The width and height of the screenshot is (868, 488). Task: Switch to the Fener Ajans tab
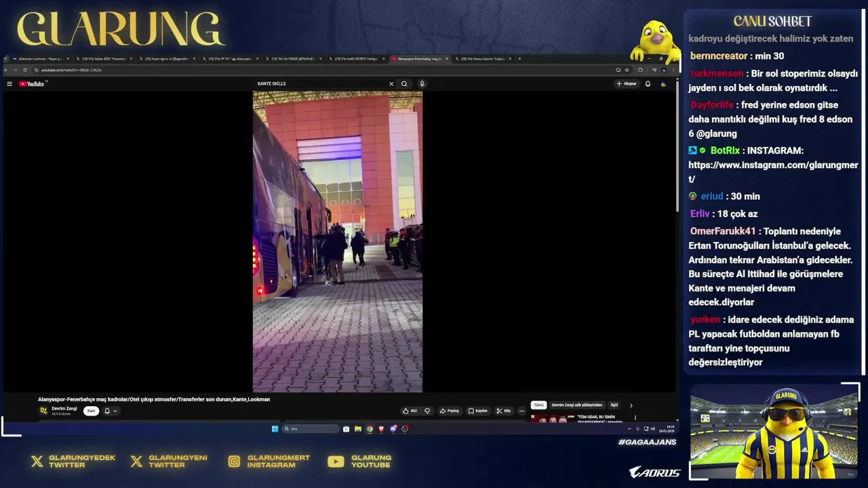(167, 59)
